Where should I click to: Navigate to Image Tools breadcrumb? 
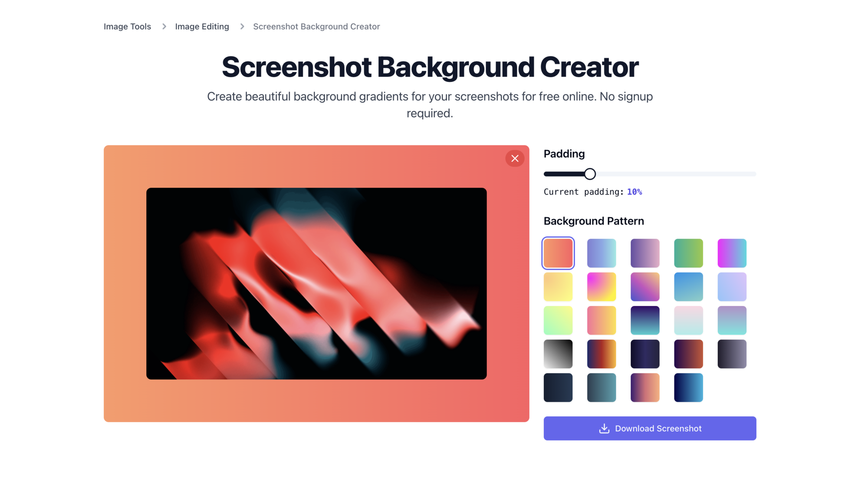coord(127,26)
